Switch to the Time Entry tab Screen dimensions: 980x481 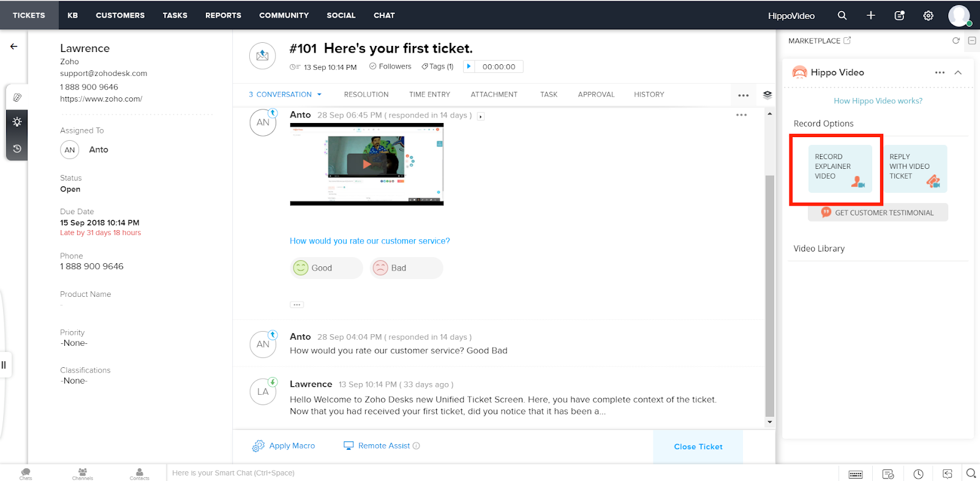point(429,94)
